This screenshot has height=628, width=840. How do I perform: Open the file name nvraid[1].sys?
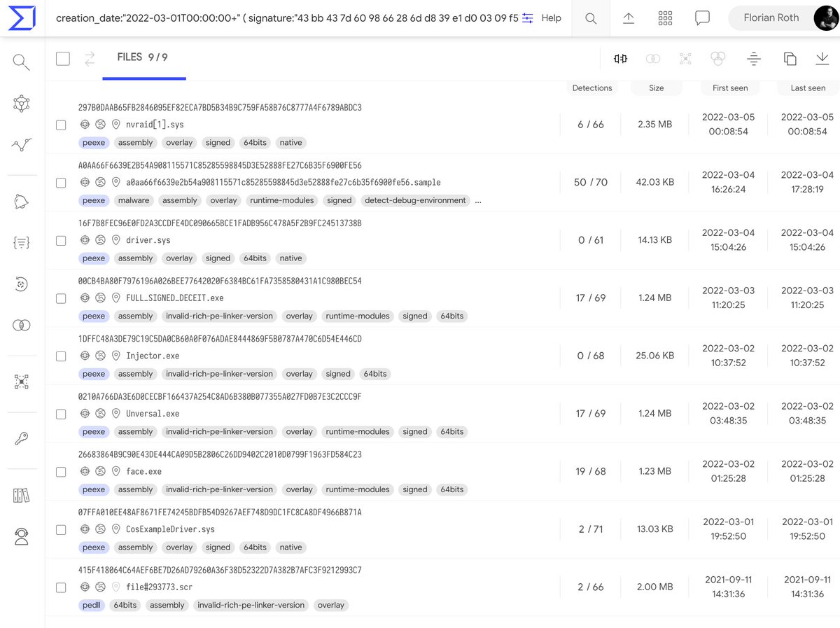pos(155,125)
